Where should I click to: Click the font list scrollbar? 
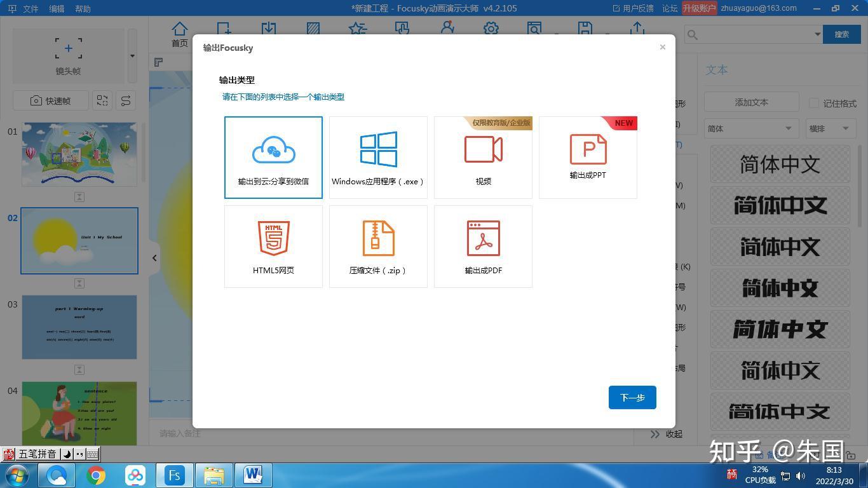(x=860, y=187)
